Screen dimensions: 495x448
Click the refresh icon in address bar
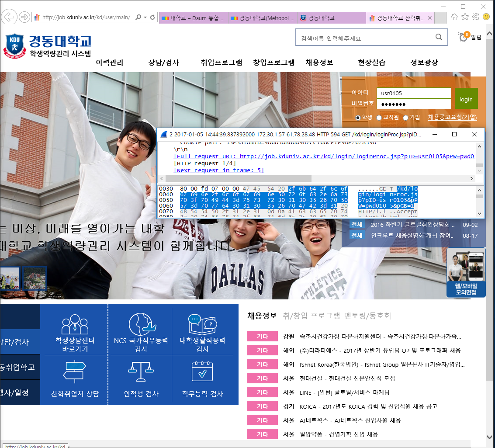152,17
